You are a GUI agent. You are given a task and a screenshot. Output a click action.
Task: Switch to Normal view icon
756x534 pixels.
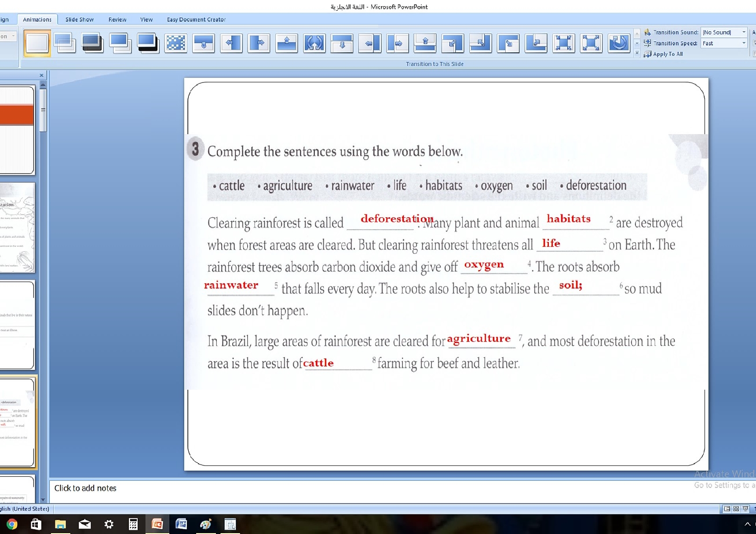pos(727,509)
